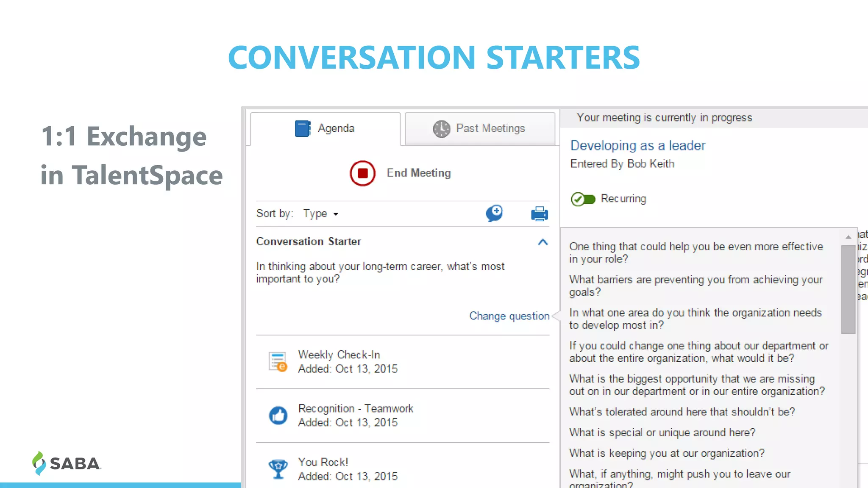Click the Weekly Check-In form icon
This screenshot has height=488, width=868.
(278, 362)
